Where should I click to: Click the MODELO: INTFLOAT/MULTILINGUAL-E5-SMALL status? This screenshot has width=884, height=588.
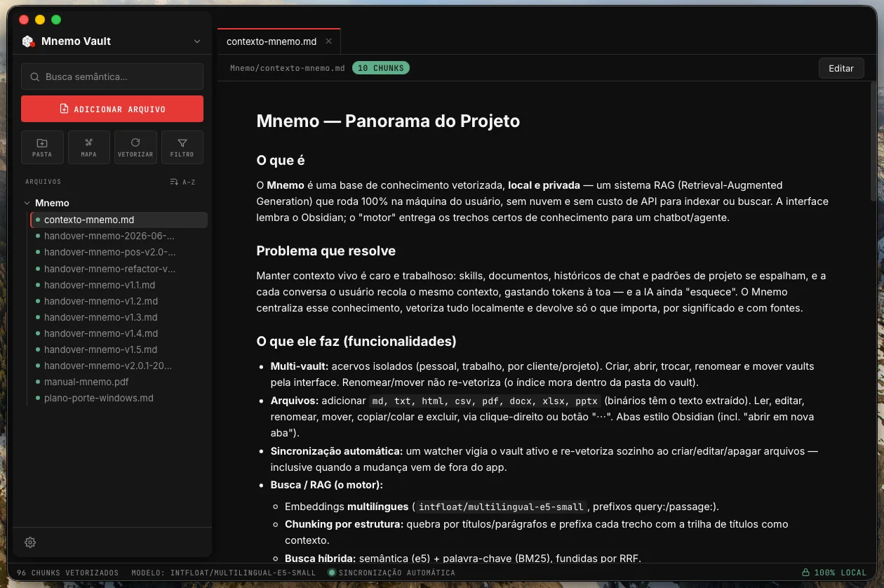click(224, 573)
